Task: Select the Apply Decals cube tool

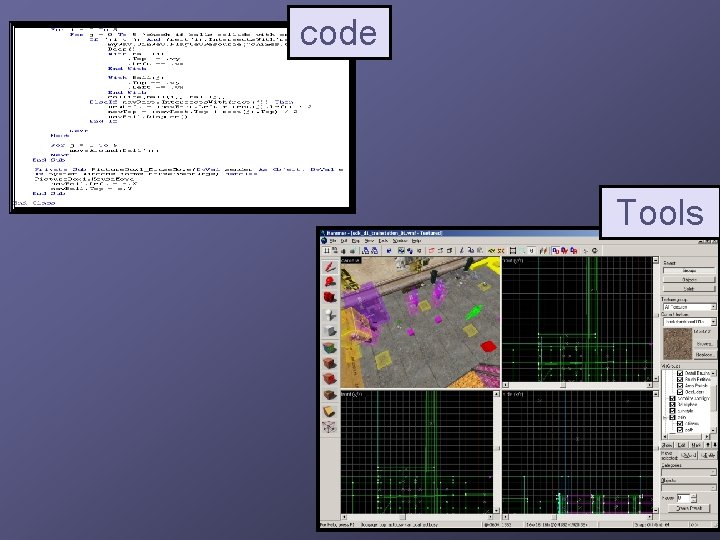Action: pos(330,379)
